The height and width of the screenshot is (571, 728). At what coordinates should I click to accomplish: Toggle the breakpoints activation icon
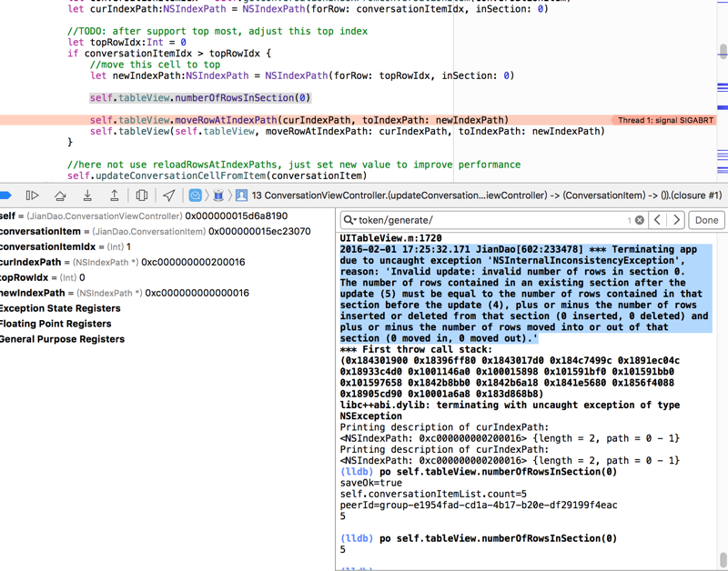click(5, 195)
